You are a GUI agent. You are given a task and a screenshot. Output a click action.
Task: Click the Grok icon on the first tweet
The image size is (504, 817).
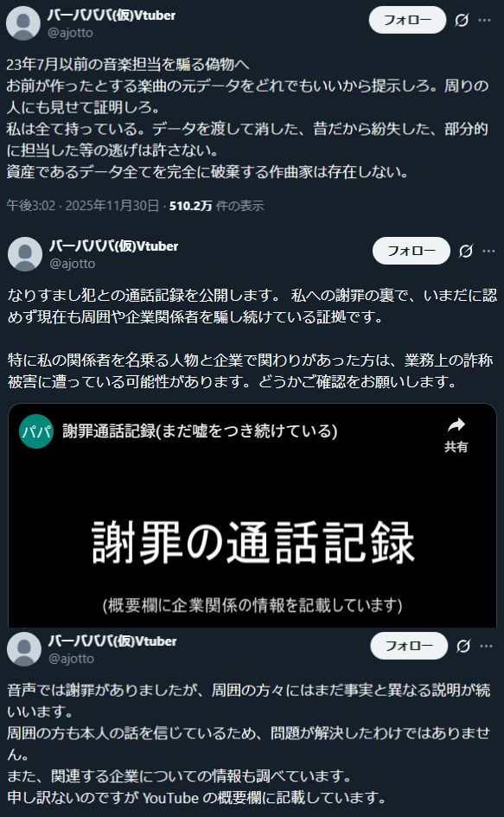(462, 21)
